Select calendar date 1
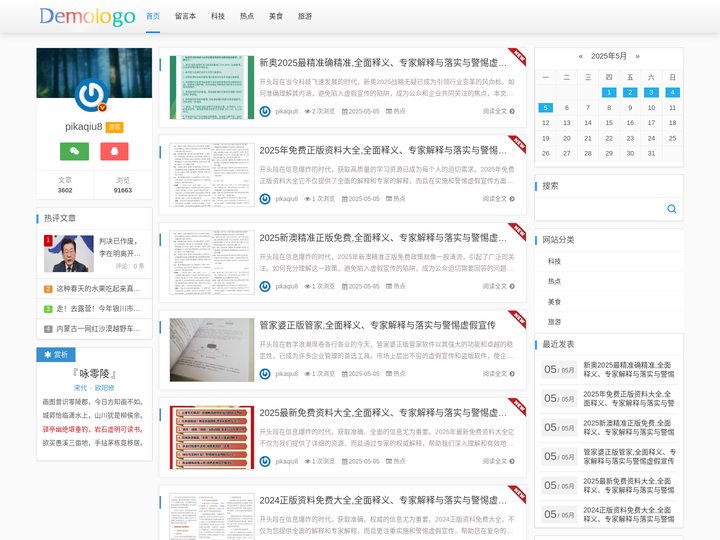The width and height of the screenshot is (720, 540). point(609,92)
